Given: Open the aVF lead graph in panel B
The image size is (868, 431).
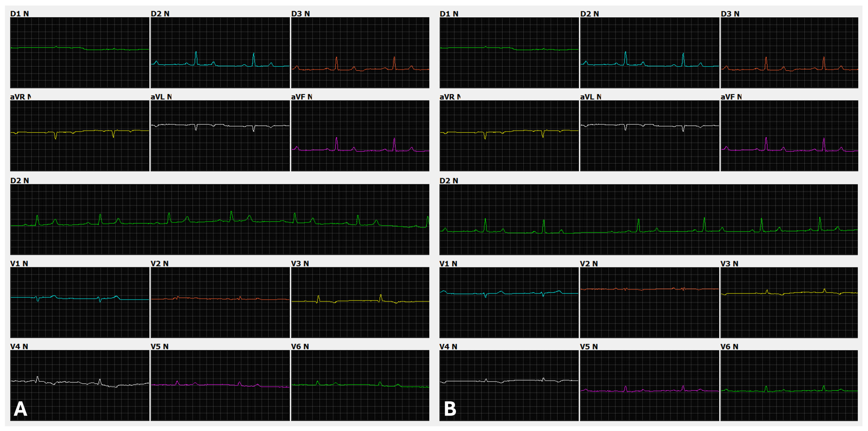Looking at the screenshot, I should pyautogui.click(x=789, y=136).
